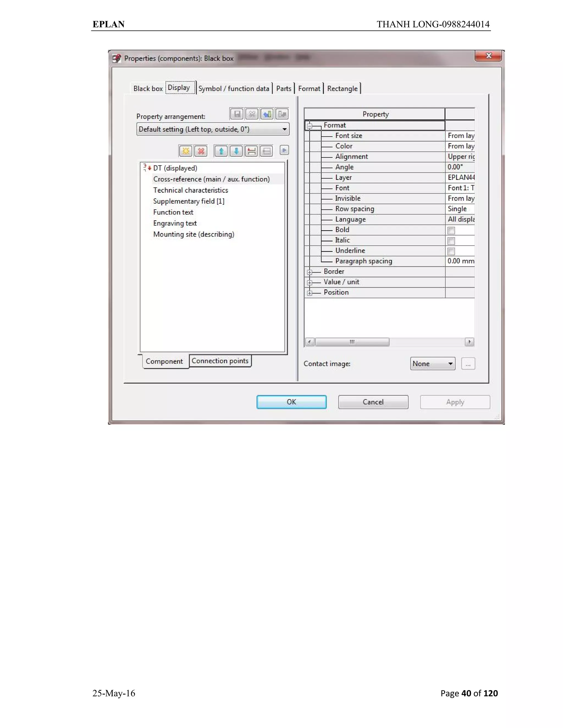Screen dimensions: 563x728
Task: Select Function text in the list
Action: (x=173, y=212)
